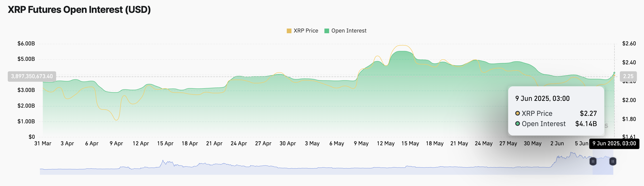Click the green endpoint dot on chart

614,73
